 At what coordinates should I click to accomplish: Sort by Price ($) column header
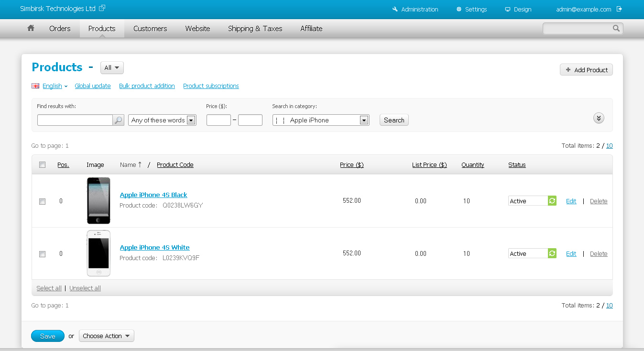click(352, 165)
